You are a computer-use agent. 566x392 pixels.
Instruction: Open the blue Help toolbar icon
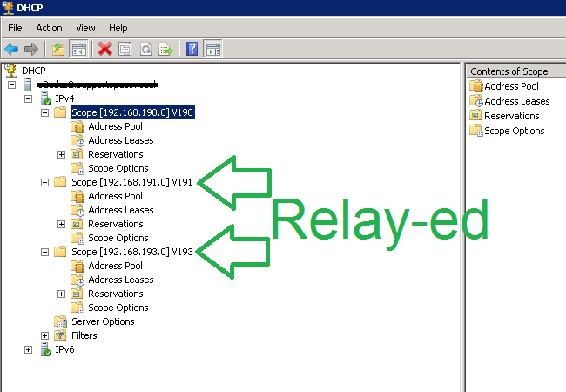(x=192, y=49)
